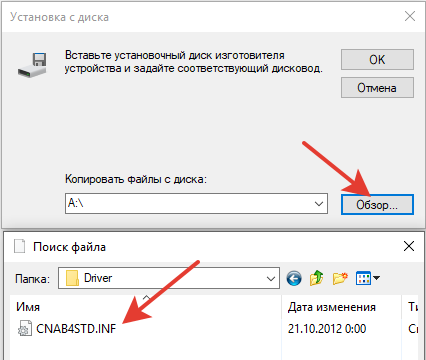Open the small arrow beside View menu
The height and width of the screenshot is (360, 426).
377,278
